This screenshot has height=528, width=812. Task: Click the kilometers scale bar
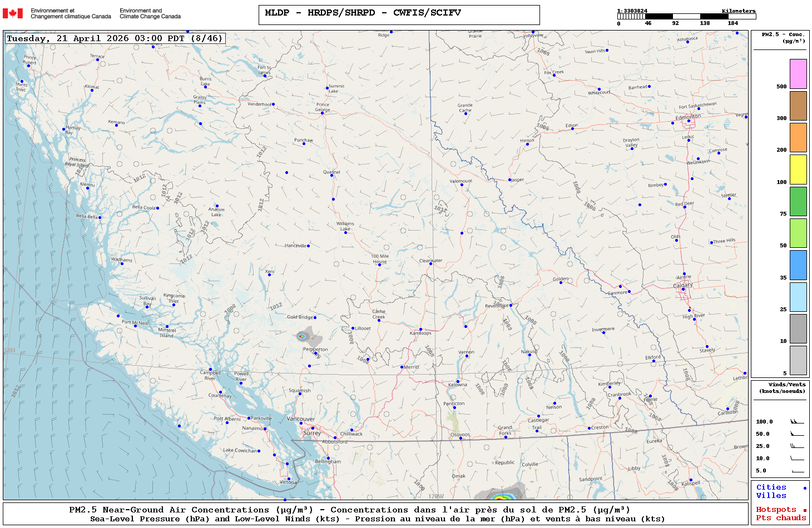click(686, 17)
